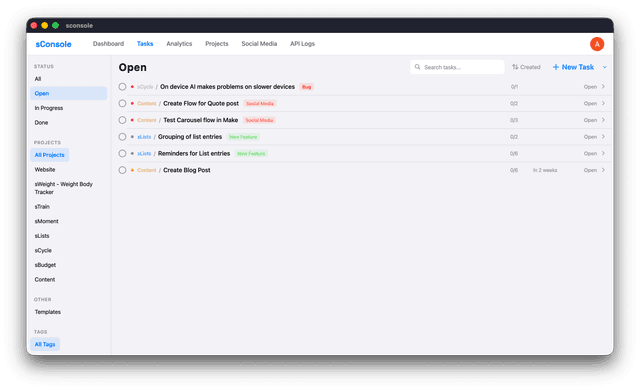The image size is (640, 390).
Task: Click red priority dot on sCycle task
Action: click(132, 87)
